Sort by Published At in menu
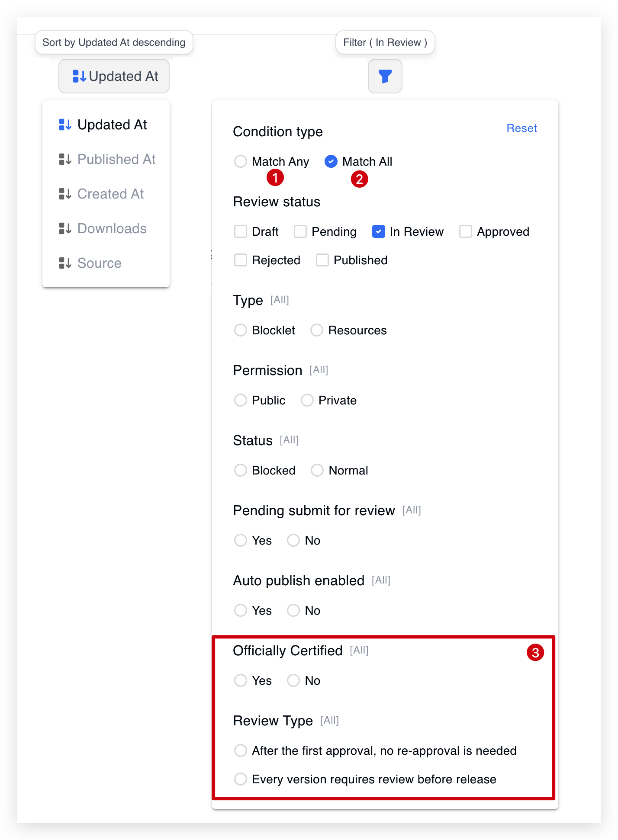The width and height of the screenshot is (618, 840). (116, 160)
